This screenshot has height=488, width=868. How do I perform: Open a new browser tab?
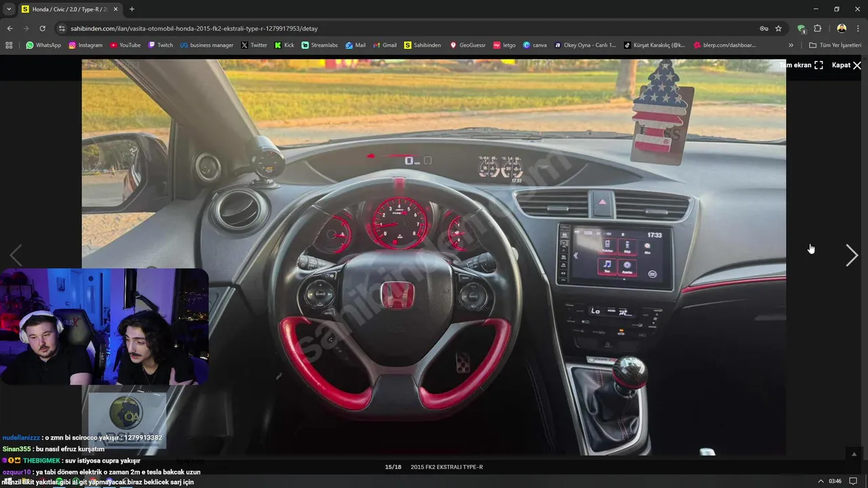tap(132, 9)
